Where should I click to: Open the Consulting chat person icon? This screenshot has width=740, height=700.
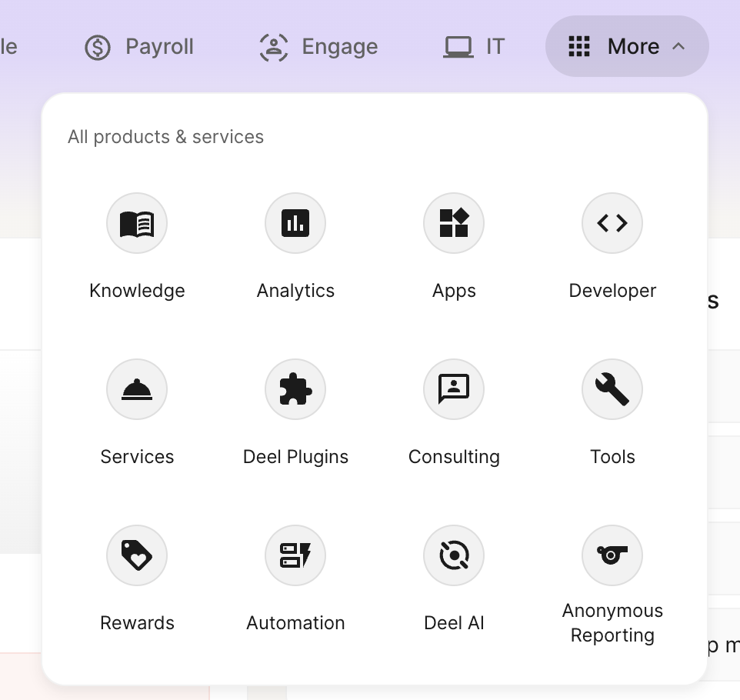point(454,389)
